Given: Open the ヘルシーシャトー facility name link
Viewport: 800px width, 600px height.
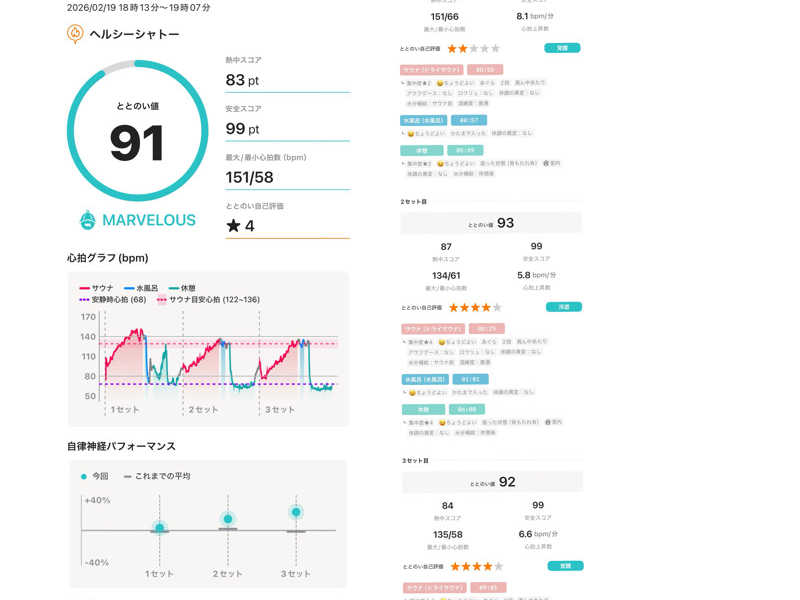Looking at the screenshot, I should [x=135, y=34].
